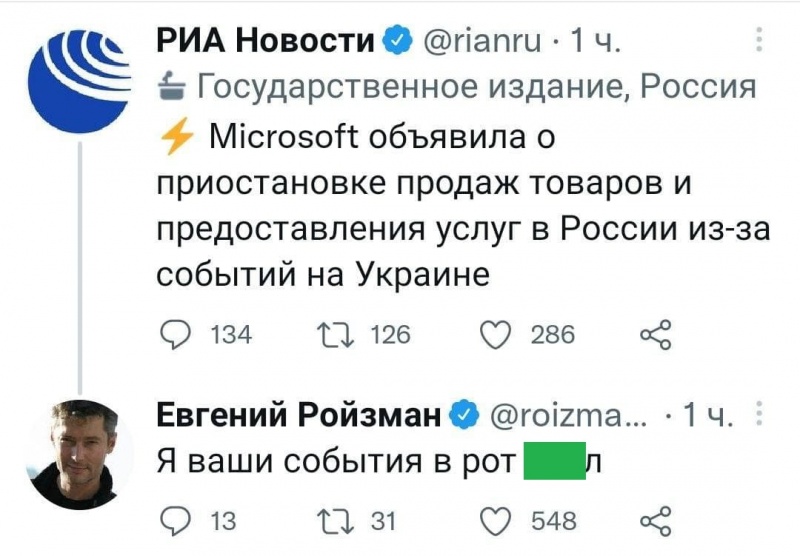Viewport: 800px width, 556px height.
Task: Share the РИА Новости tweet
Action: (654, 334)
